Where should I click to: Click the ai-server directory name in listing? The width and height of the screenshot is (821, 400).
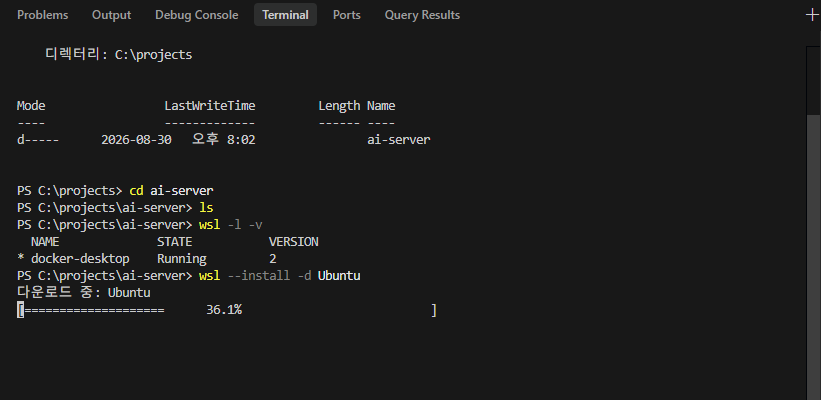[x=398, y=140]
